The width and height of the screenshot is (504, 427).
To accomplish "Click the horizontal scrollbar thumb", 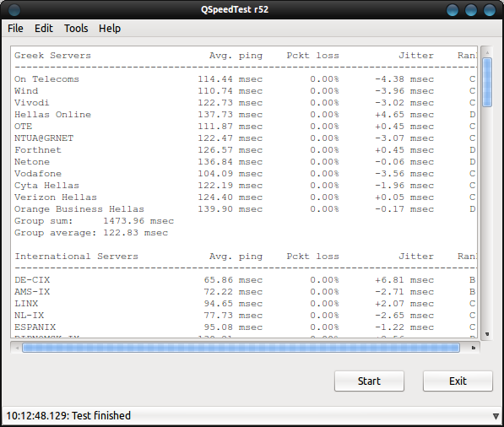I will [x=241, y=348].
